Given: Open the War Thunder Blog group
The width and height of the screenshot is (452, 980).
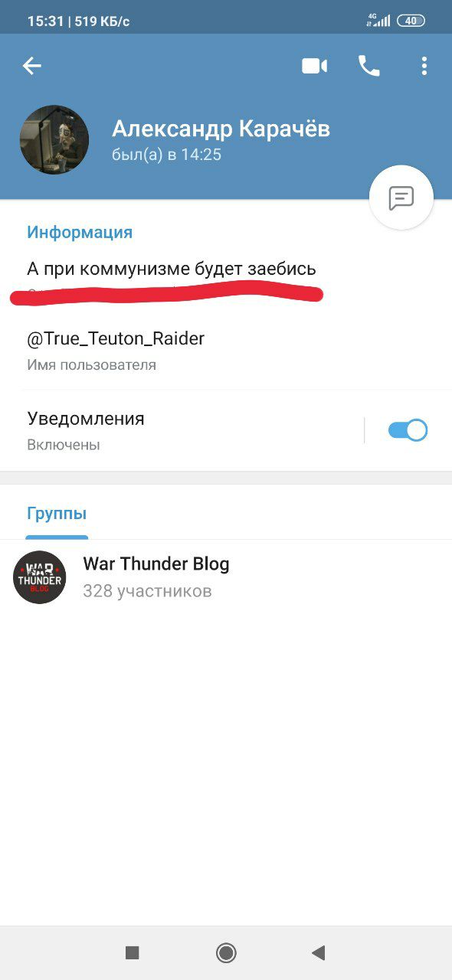Looking at the screenshot, I should (226, 577).
